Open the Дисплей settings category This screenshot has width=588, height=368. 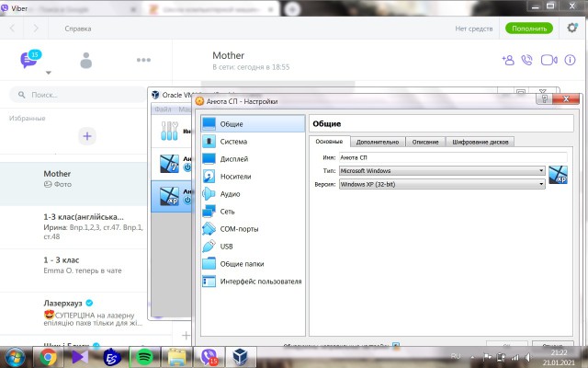(254, 159)
